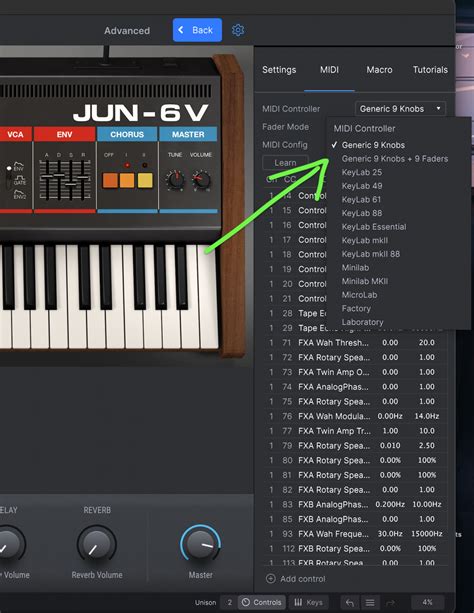Viewport: 474px width, 613px height.
Task: Select the CC 112 FXB Rotary Spea row
Action: (355, 549)
